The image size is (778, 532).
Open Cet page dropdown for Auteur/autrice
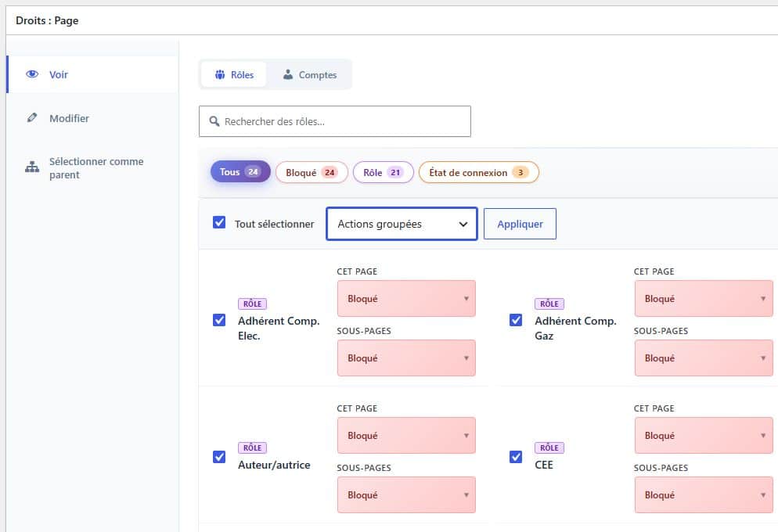pyautogui.click(x=406, y=435)
